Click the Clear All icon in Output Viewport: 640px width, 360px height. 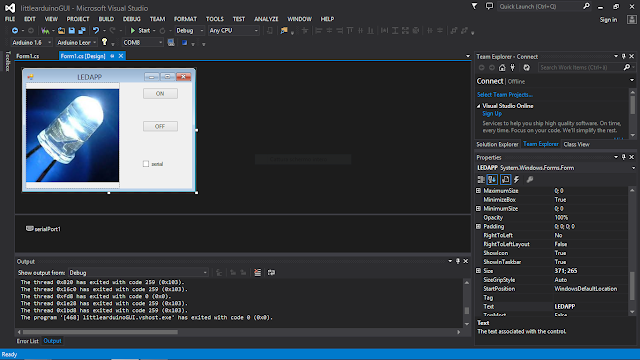(258, 273)
